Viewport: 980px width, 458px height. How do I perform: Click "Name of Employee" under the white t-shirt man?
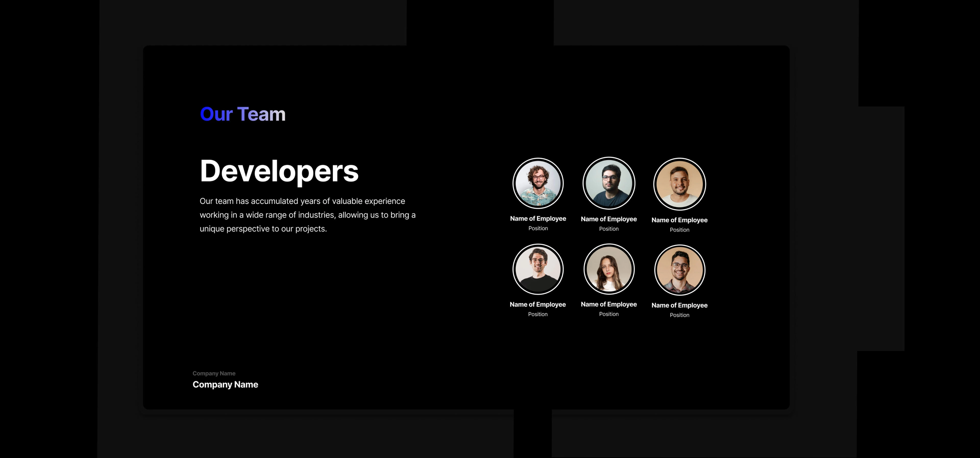coord(679,220)
